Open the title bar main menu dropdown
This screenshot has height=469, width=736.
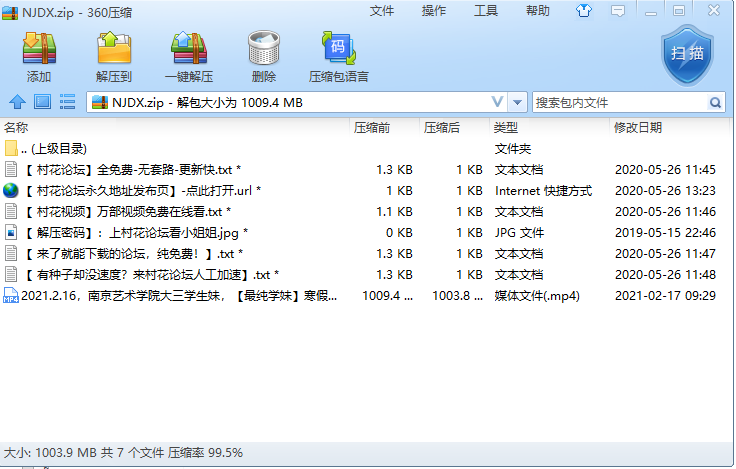(x=619, y=11)
